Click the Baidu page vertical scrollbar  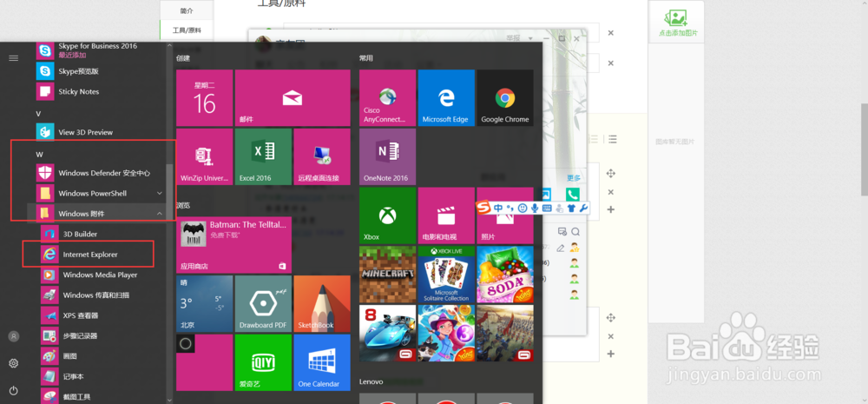pos(865,149)
